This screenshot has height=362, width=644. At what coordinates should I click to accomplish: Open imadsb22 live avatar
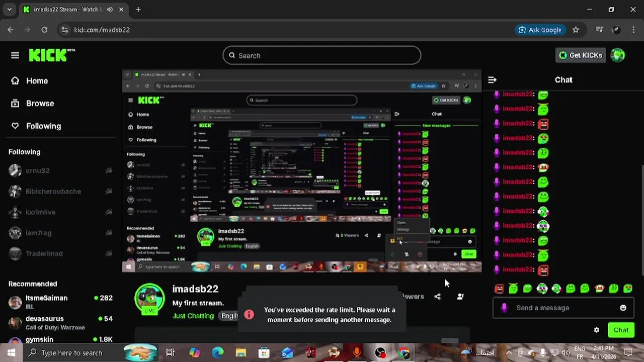coord(149,299)
